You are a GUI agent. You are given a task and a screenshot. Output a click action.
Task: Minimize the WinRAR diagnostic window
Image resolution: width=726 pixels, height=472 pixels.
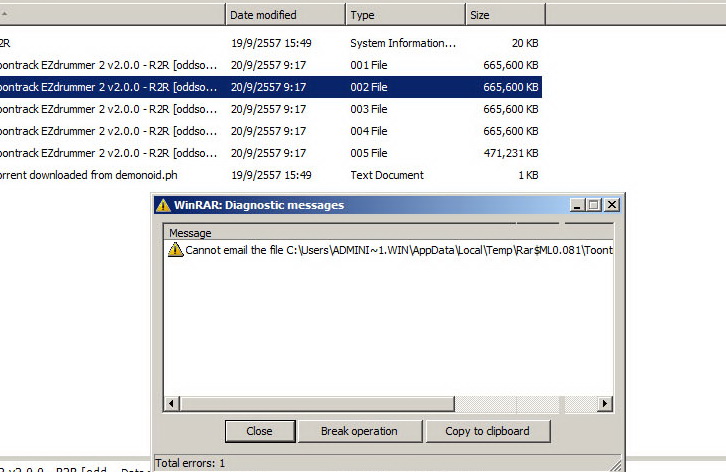(576, 205)
